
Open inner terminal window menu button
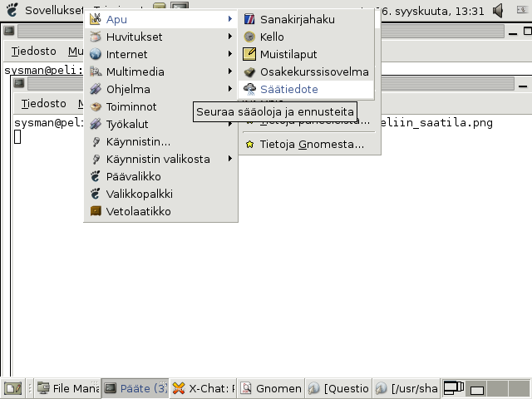19,83
